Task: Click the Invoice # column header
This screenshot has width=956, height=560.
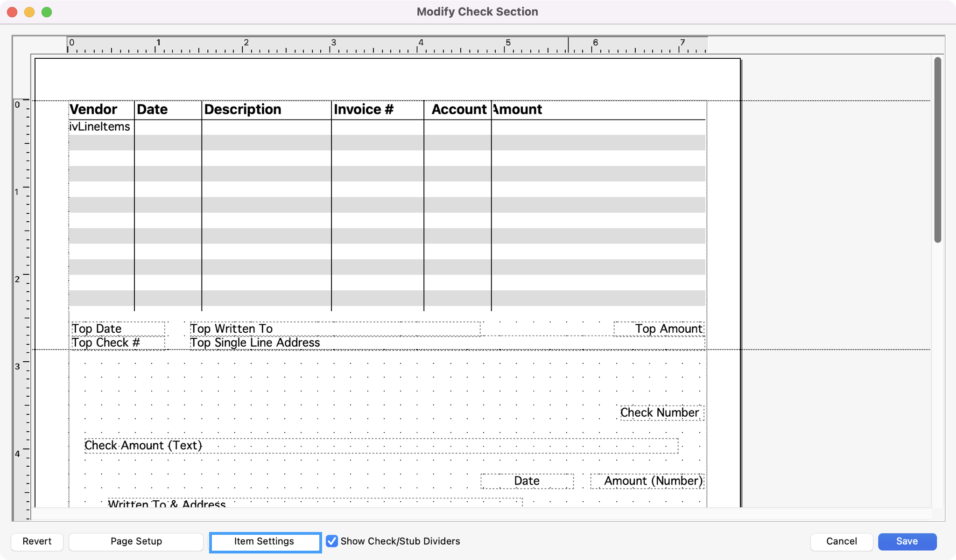Action: [x=364, y=110]
